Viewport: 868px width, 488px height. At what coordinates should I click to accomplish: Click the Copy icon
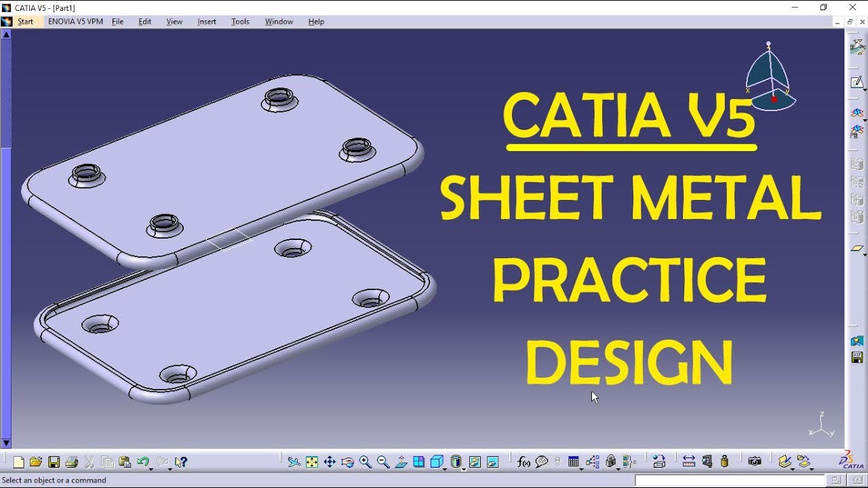107,462
